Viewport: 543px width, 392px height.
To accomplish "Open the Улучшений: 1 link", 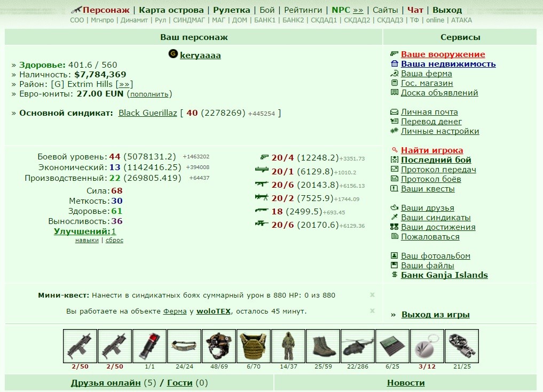I will pos(85,231).
